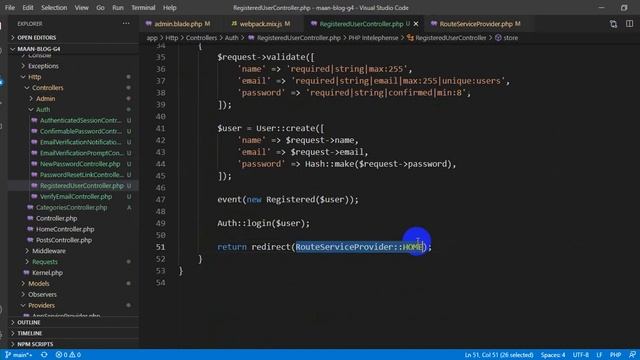
Task: Open ConfirmablePasswordController file
Action: click(x=81, y=131)
